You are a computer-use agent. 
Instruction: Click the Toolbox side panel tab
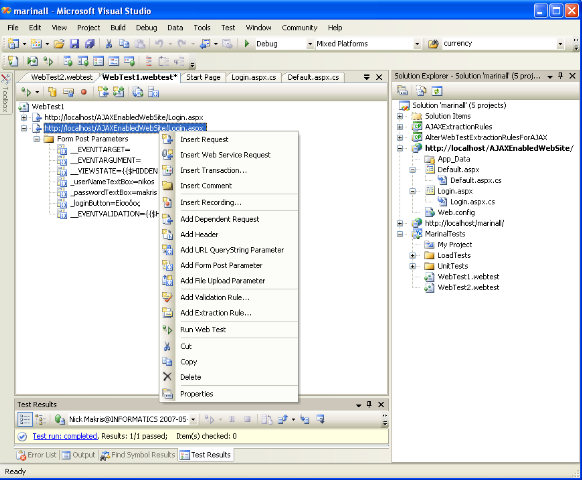tap(5, 93)
